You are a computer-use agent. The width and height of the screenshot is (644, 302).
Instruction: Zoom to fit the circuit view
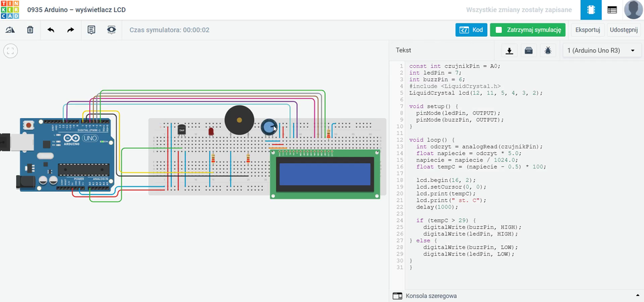(10, 51)
